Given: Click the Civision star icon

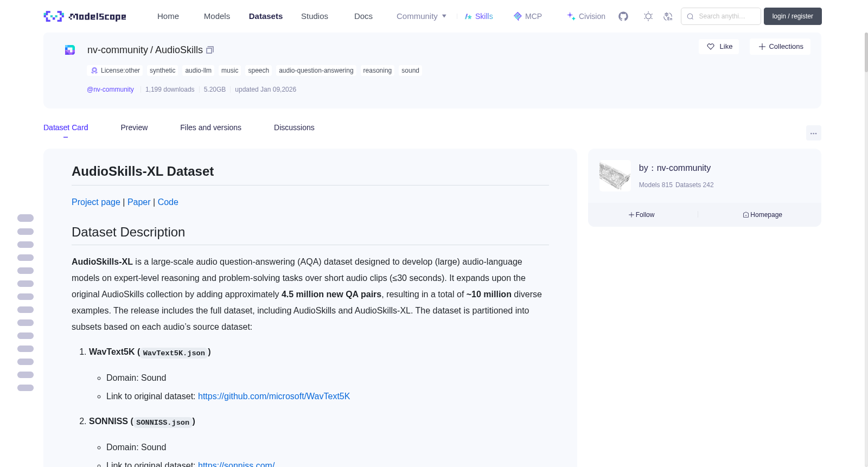Looking at the screenshot, I should tap(571, 16).
